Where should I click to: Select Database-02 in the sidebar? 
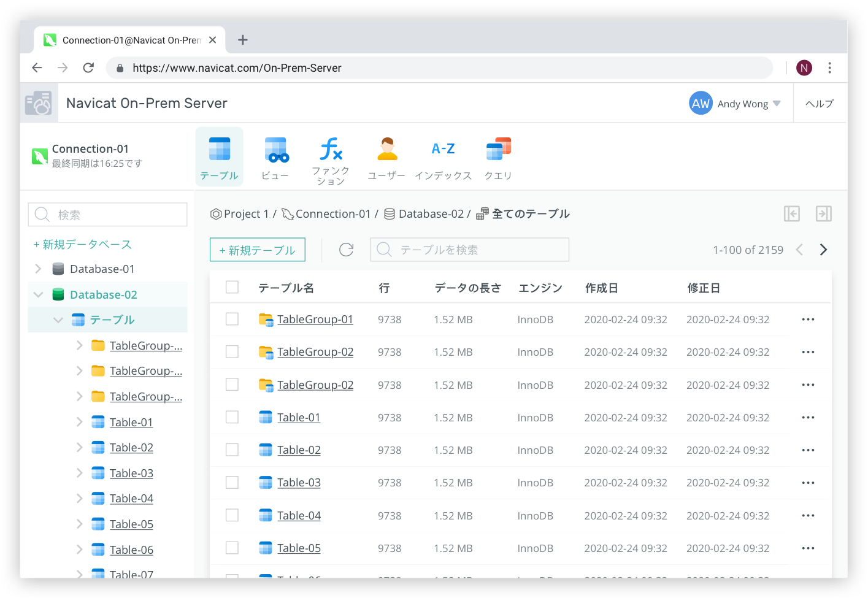click(x=103, y=294)
